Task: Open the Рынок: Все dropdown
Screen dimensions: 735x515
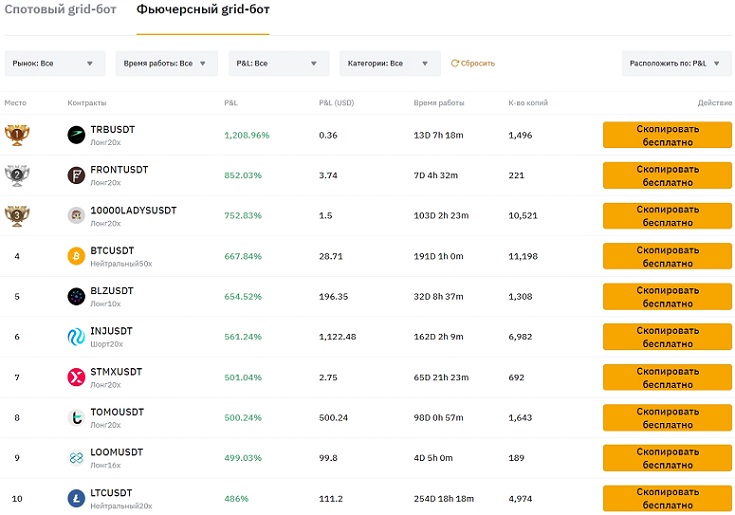Action: coord(55,63)
